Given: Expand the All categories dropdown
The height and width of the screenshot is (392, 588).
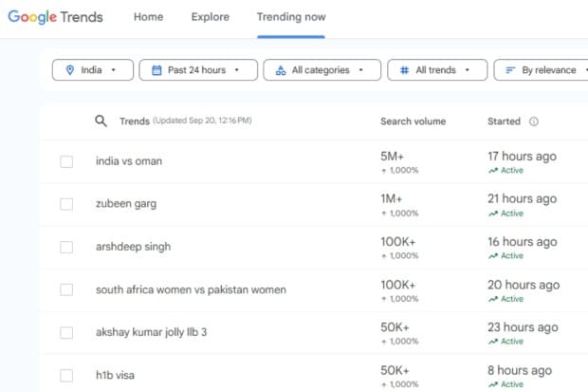Looking at the screenshot, I should (x=322, y=70).
